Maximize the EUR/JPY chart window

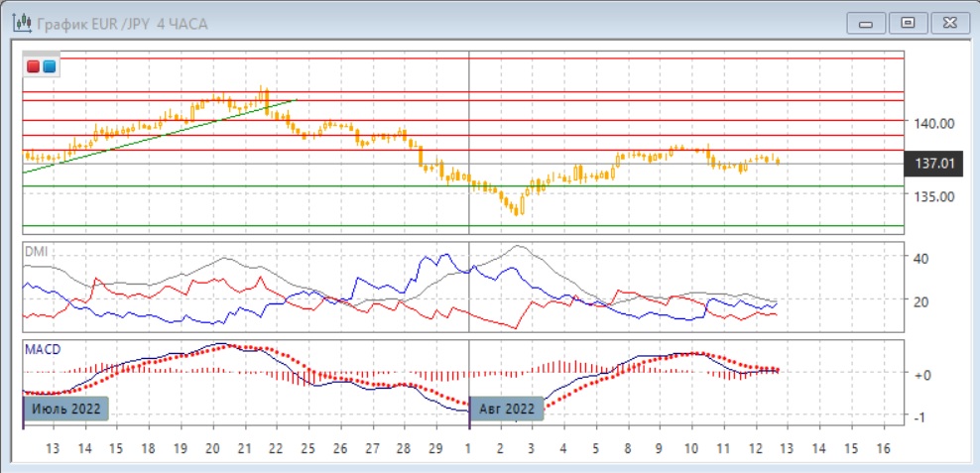tap(907, 22)
